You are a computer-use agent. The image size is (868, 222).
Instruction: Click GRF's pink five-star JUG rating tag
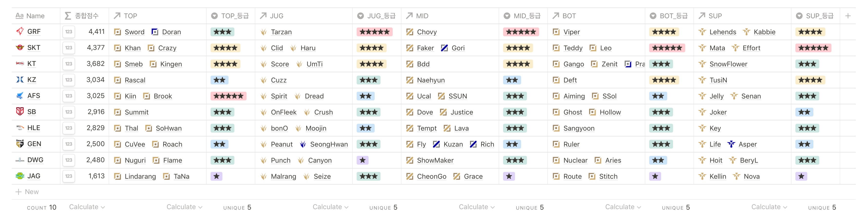[x=374, y=32]
